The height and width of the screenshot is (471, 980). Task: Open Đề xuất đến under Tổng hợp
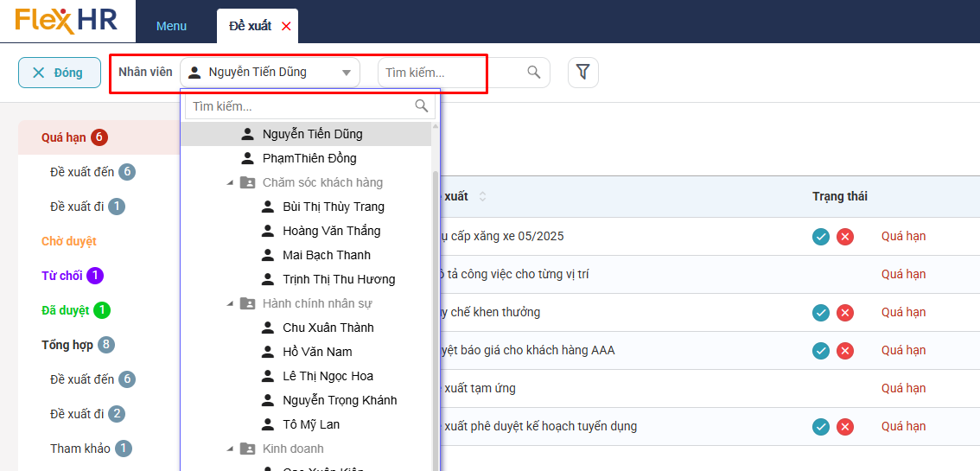coord(82,379)
